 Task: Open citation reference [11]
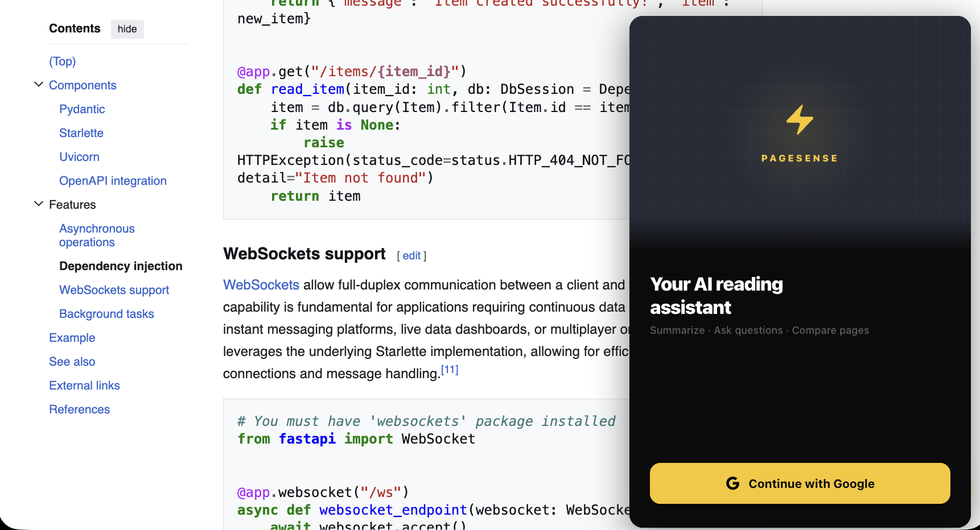tap(450, 370)
